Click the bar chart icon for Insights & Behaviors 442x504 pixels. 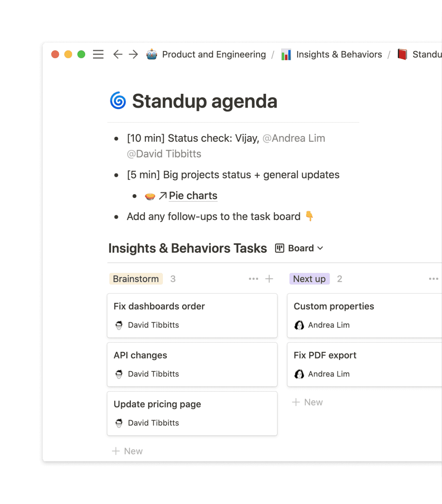[x=286, y=54]
